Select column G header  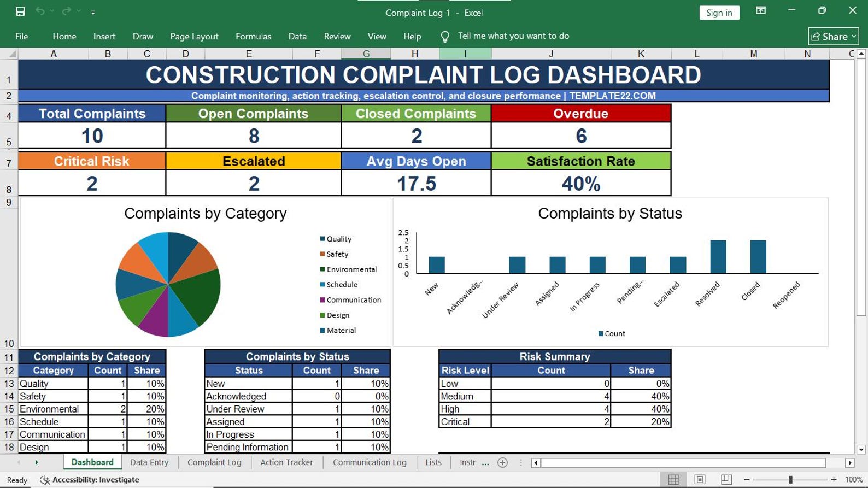[366, 54]
